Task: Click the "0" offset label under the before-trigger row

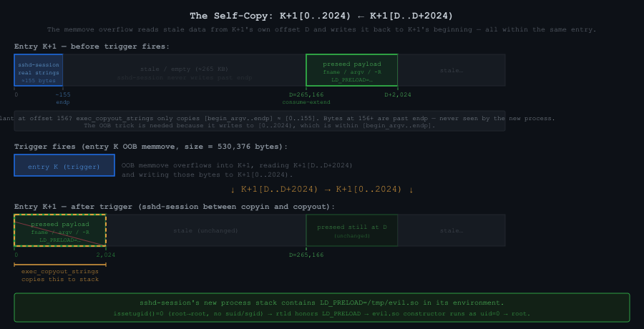Action: pyautogui.click(x=16, y=94)
